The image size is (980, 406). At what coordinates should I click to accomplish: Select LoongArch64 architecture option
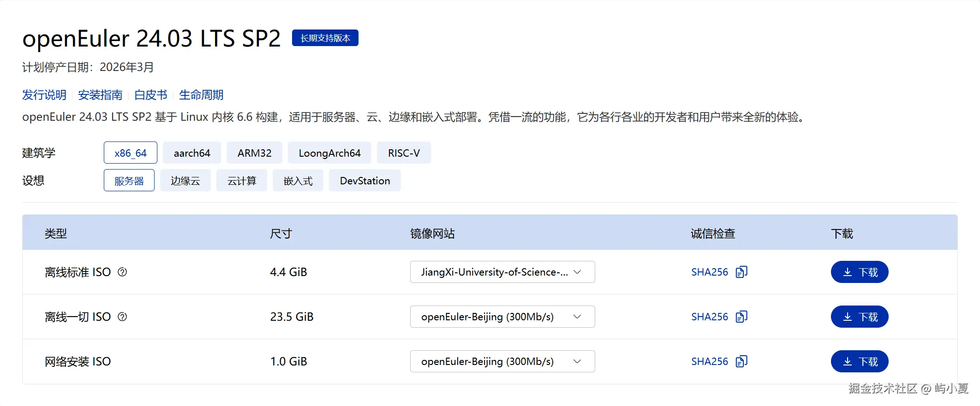tap(329, 153)
